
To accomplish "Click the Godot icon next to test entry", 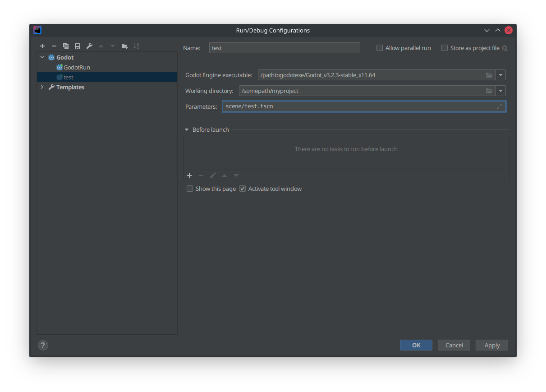I will [60, 77].
